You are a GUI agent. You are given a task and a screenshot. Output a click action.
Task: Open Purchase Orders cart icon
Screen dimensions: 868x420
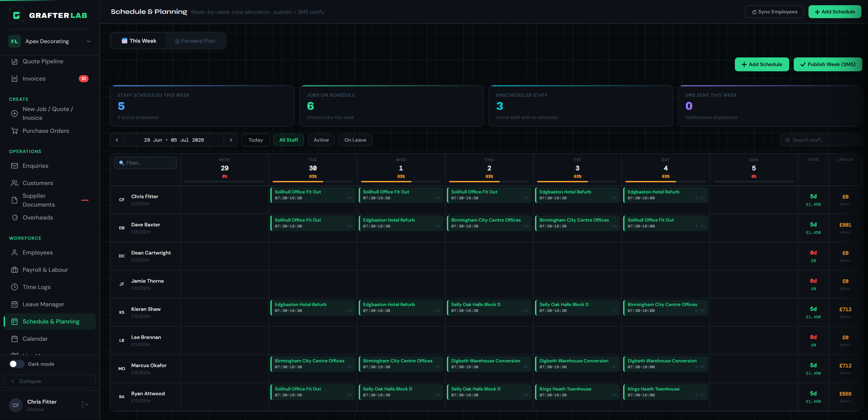click(x=14, y=131)
